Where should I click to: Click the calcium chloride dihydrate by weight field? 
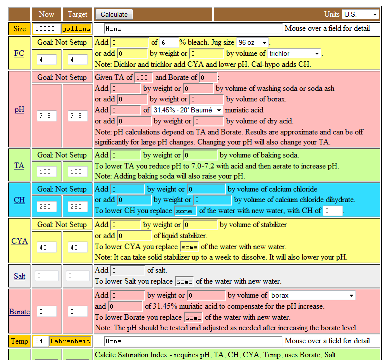coord(134,200)
